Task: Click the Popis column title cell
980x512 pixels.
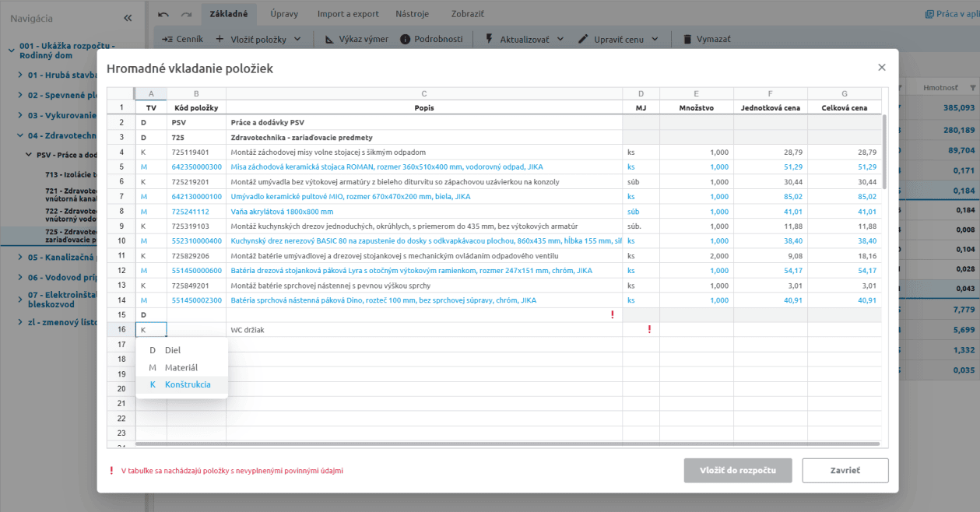Action: (424, 107)
